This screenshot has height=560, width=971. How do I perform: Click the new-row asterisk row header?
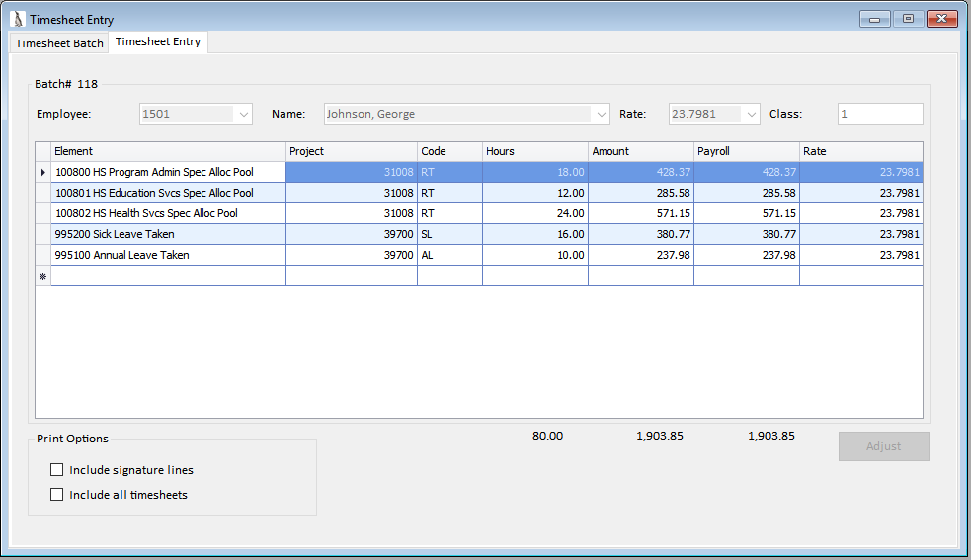pyautogui.click(x=42, y=277)
